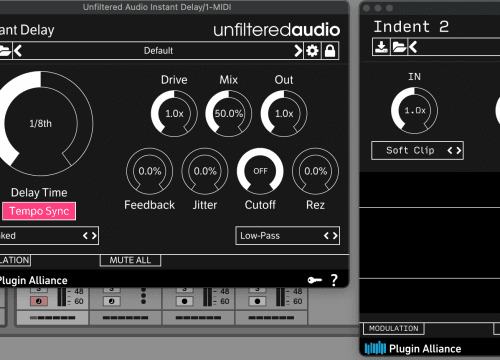Screen dimensions: 500x360
Task: Arm recording on the third mixer track
Action: pos(184,301)
